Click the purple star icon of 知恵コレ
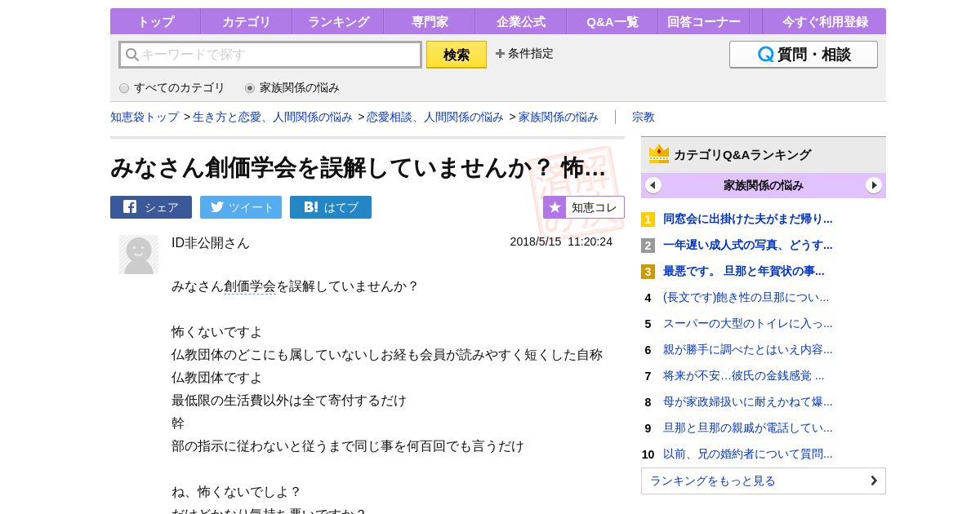 click(x=555, y=207)
